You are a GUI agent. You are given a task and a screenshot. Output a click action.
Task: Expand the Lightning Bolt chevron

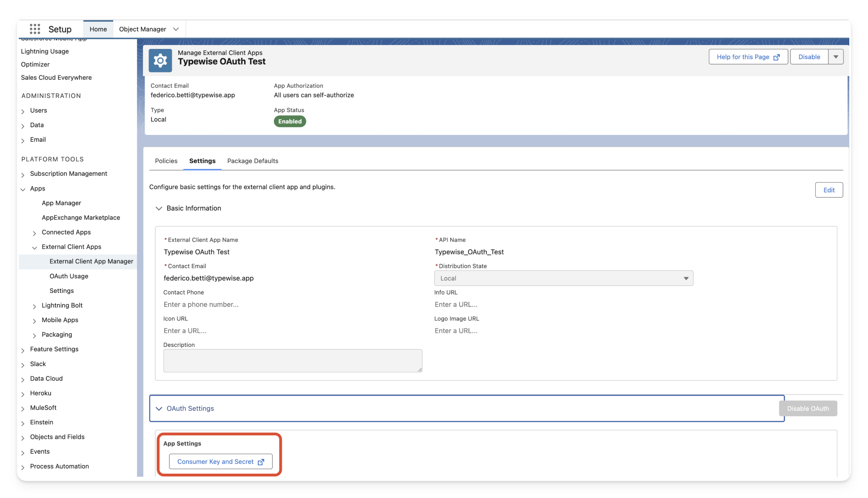coord(34,306)
